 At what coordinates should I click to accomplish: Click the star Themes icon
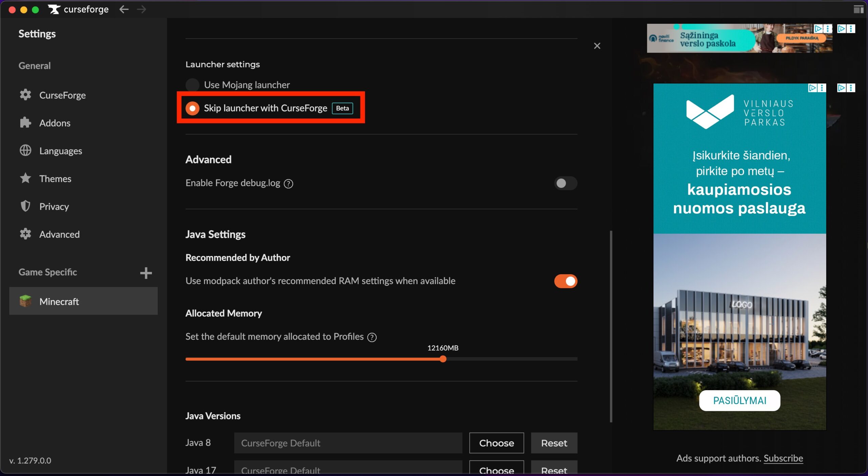click(25, 178)
